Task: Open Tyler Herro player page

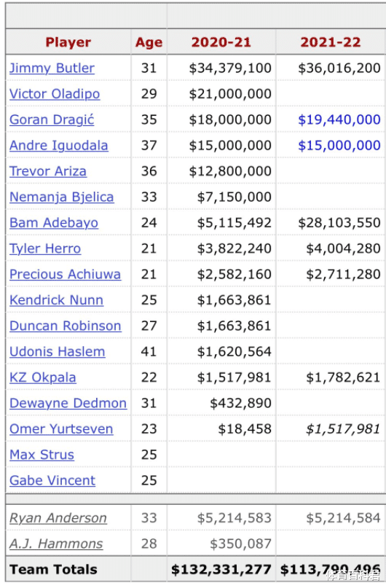Action: point(45,248)
